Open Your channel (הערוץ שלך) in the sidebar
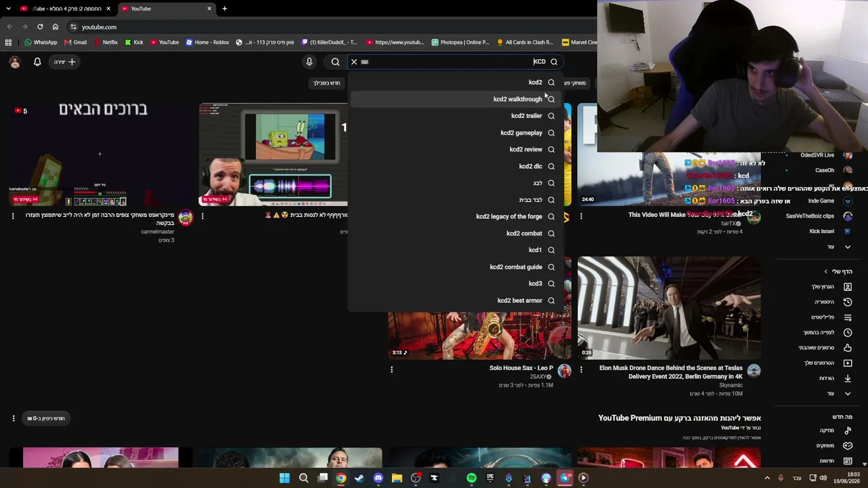 (831, 287)
